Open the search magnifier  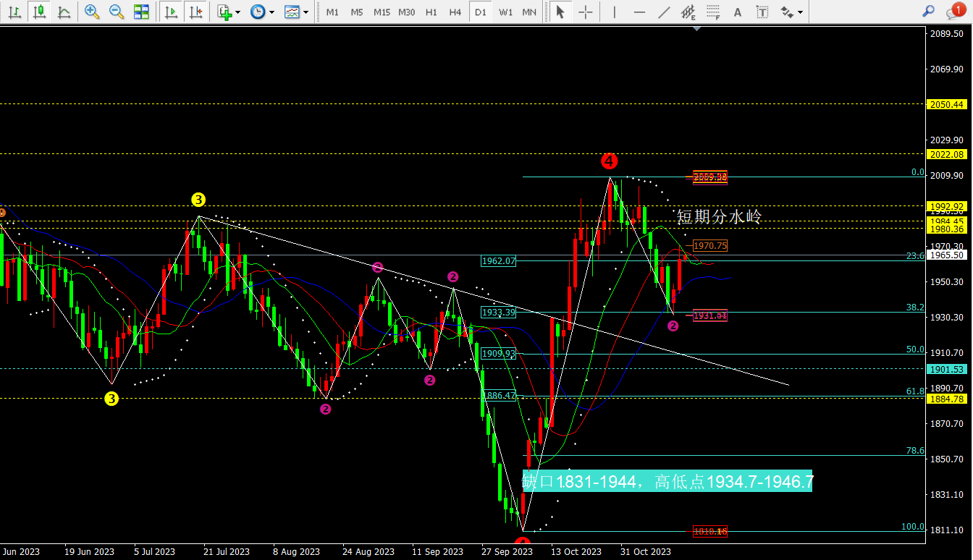[929, 12]
